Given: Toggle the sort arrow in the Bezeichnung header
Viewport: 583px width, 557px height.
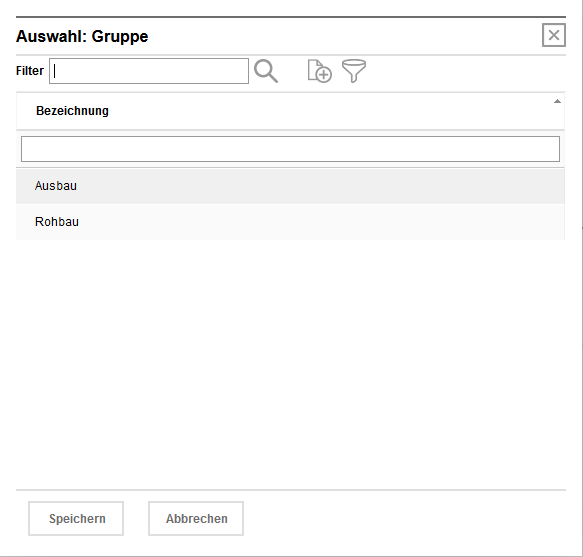Looking at the screenshot, I should click(557, 102).
